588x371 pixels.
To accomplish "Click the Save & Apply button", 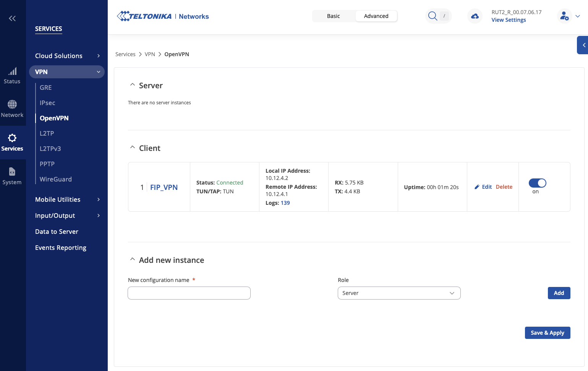I will click(547, 333).
